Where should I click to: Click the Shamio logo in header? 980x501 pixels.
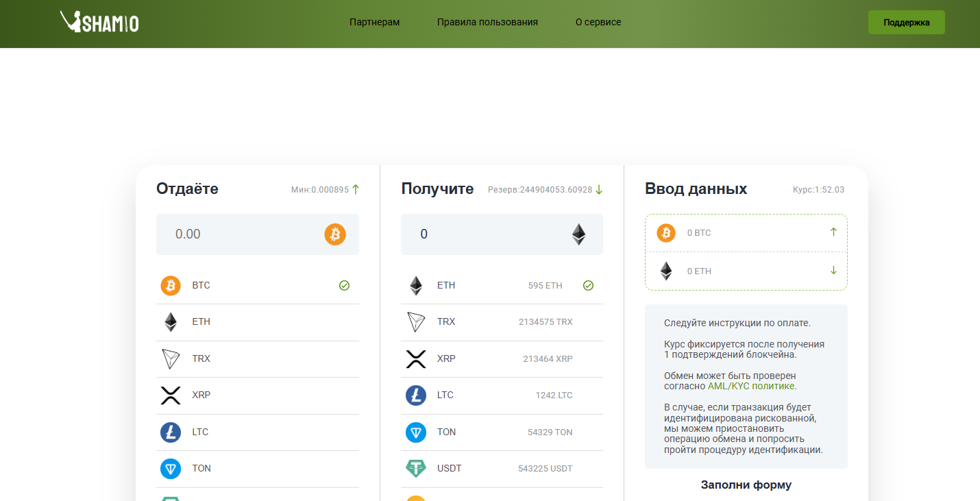(x=99, y=22)
